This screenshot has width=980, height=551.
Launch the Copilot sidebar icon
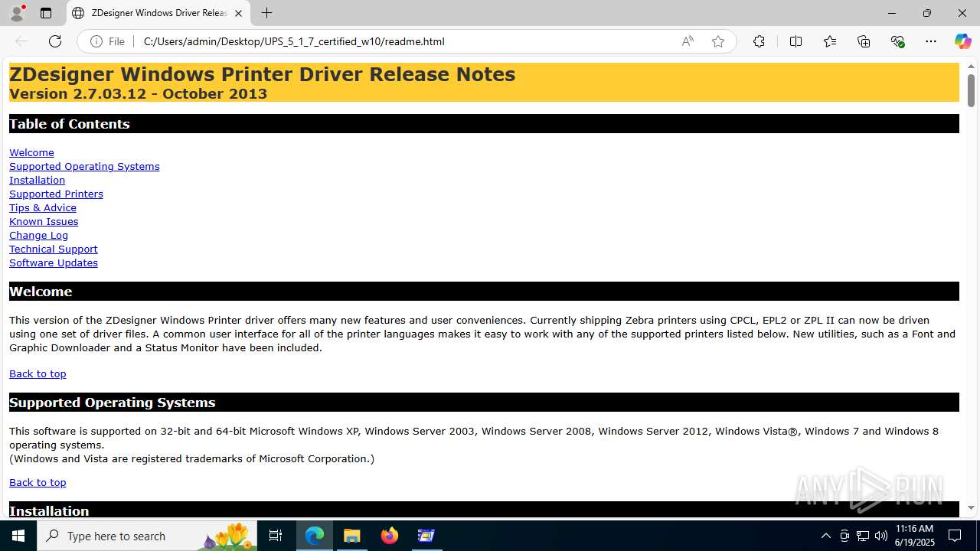point(962,41)
